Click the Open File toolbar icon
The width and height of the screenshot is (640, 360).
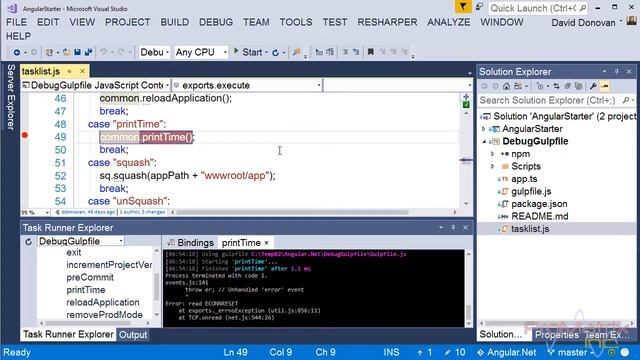pyautogui.click(x=66, y=52)
